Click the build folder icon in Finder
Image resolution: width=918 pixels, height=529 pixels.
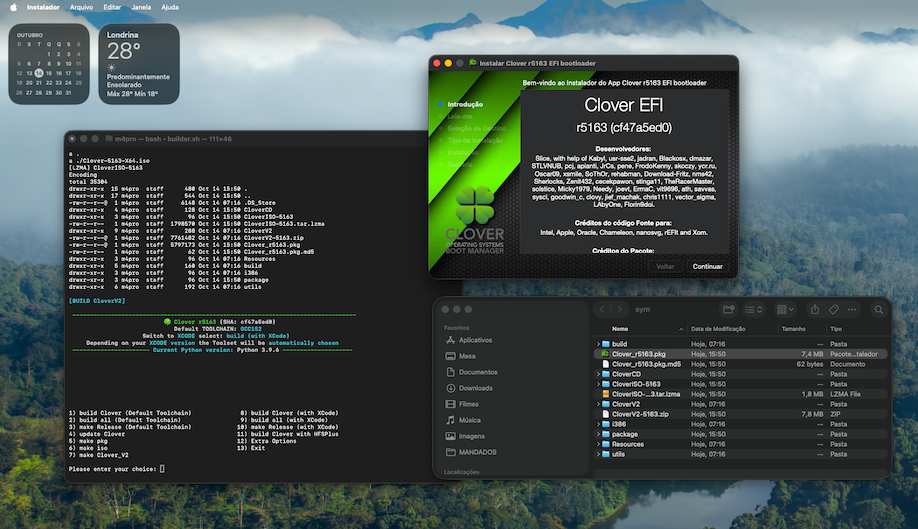(x=606, y=344)
